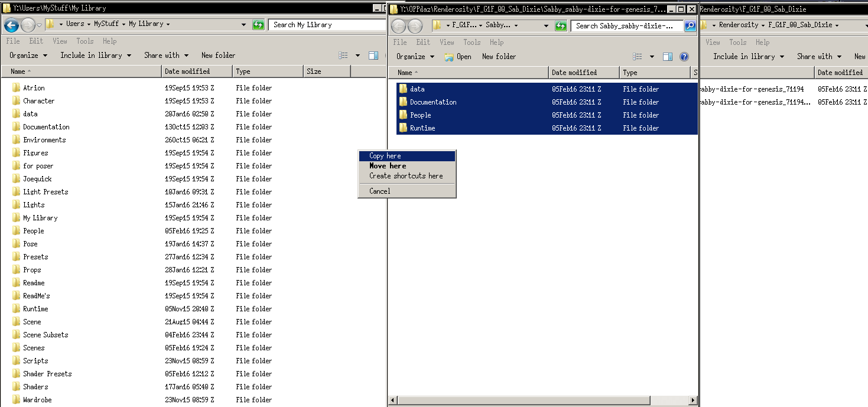The width and height of the screenshot is (868, 407).
Task: Toggle preview pane icon in My Library window
Action: click(x=373, y=56)
